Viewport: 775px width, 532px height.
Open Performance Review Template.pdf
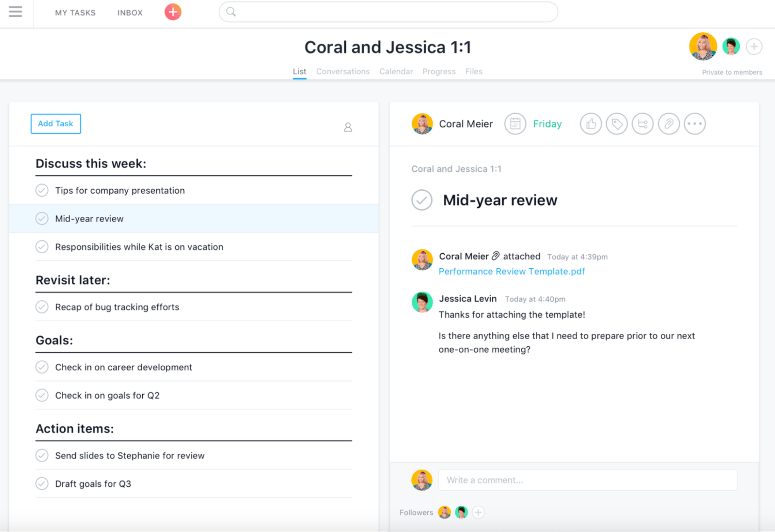tap(511, 271)
